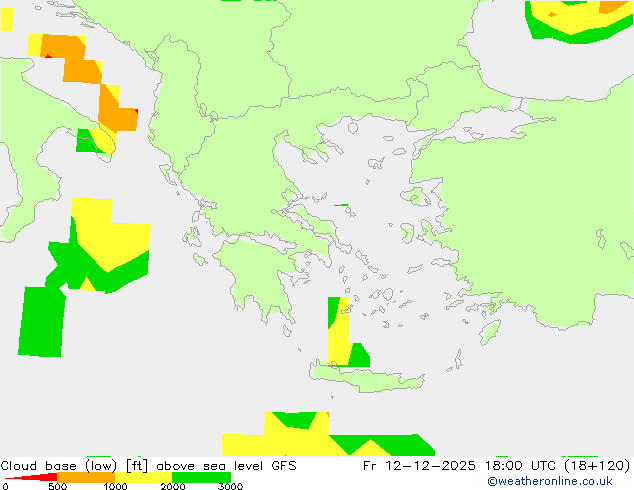Click the legend value '3000'
Screen dimensions: 634x490
pos(230,486)
